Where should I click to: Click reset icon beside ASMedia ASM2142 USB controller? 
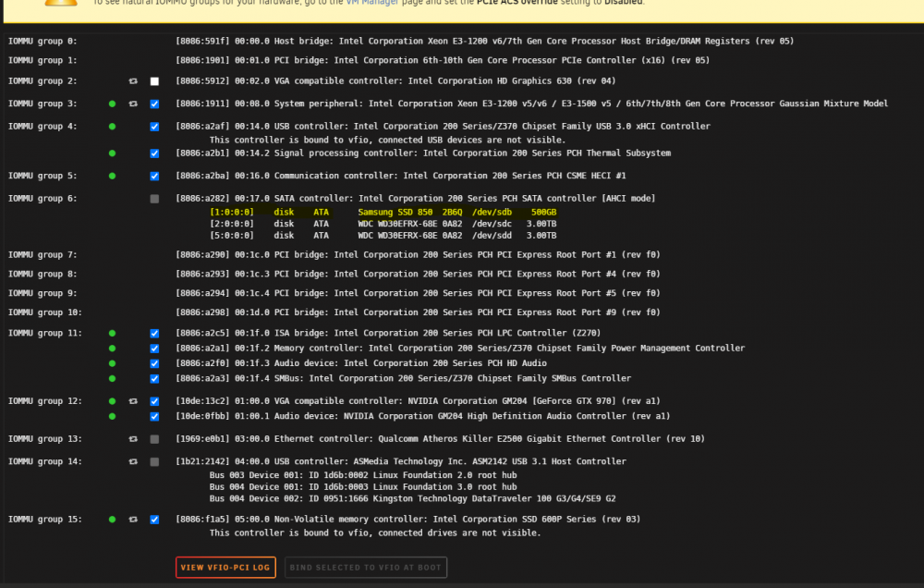[133, 461]
